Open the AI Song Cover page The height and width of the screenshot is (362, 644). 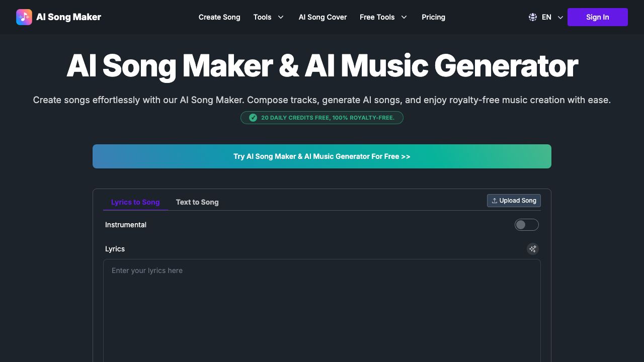click(323, 17)
